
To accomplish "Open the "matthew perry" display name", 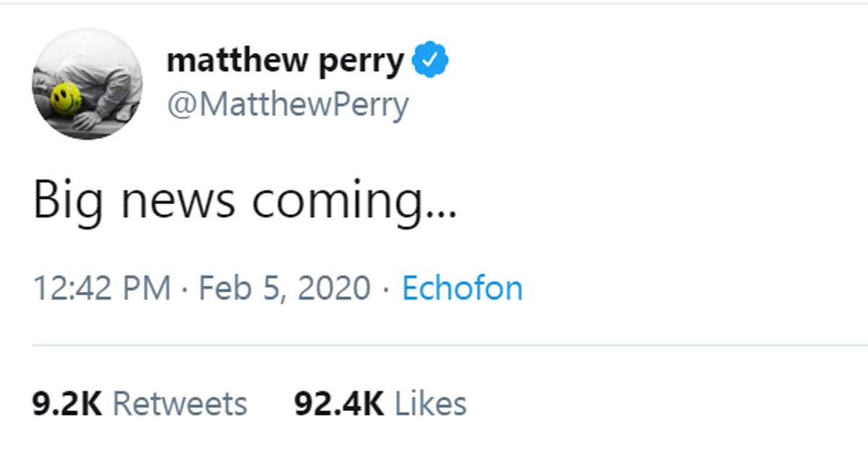I will pyautogui.click(x=285, y=61).
